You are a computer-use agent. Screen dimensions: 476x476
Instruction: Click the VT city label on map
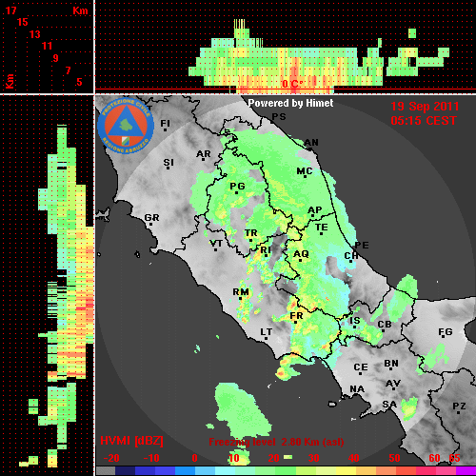click(x=216, y=244)
